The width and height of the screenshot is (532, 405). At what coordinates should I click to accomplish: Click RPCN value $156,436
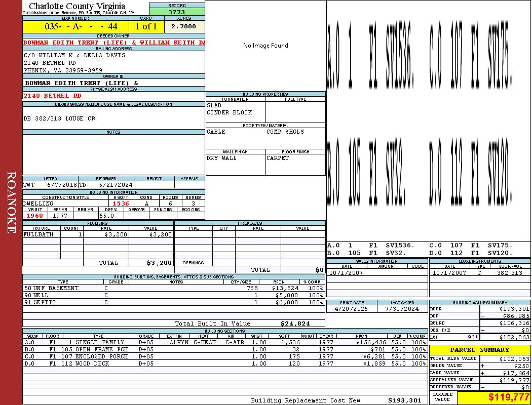point(371,343)
